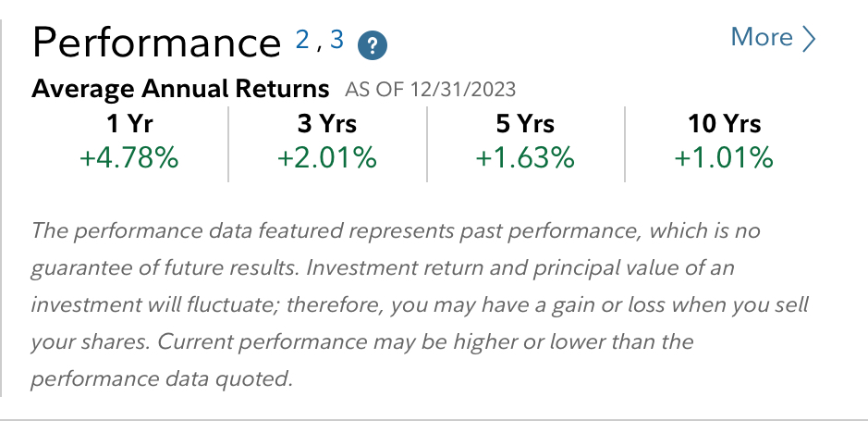This screenshot has width=868, height=421.
Task: Click the +4.78% one-year return
Action: point(128,158)
